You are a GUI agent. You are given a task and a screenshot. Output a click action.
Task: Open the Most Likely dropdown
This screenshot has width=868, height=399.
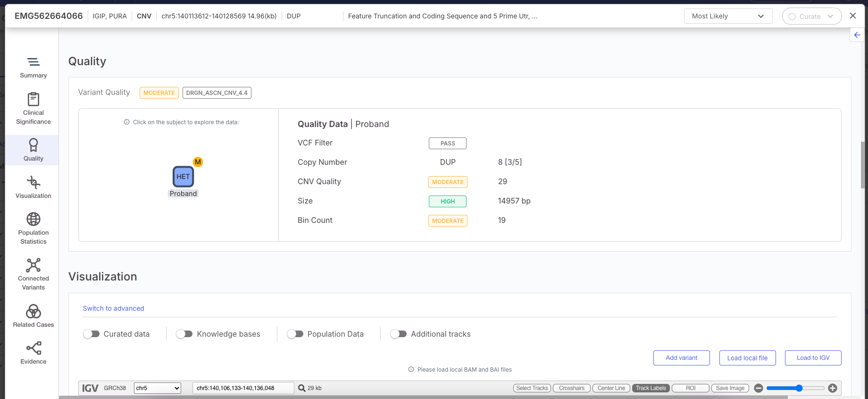pyautogui.click(x=727, y=16)
